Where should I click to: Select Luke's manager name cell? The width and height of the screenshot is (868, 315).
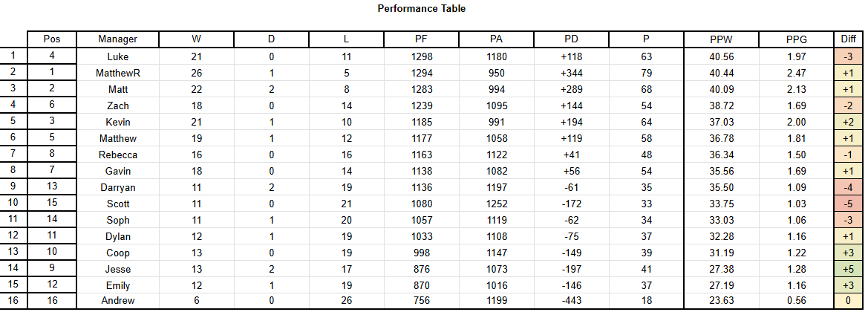[117, 56]
